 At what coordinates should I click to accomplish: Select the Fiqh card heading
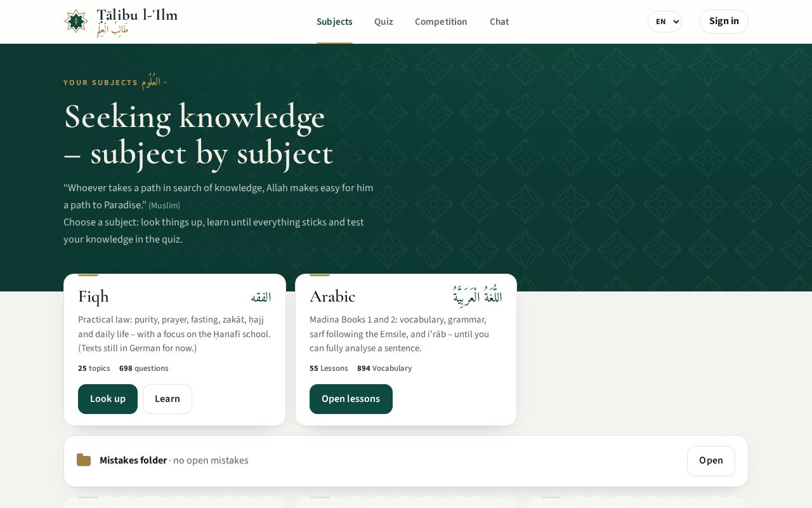(94, 297)
